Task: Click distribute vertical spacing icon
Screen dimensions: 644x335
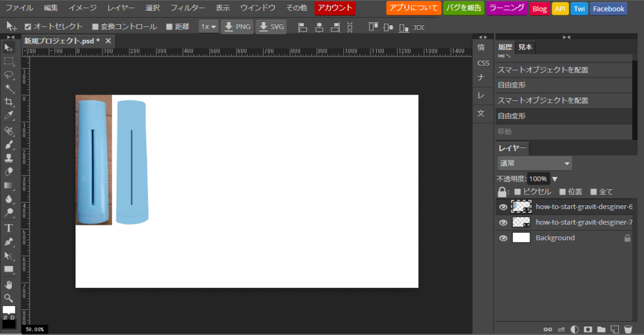Action: click(350, 27)
